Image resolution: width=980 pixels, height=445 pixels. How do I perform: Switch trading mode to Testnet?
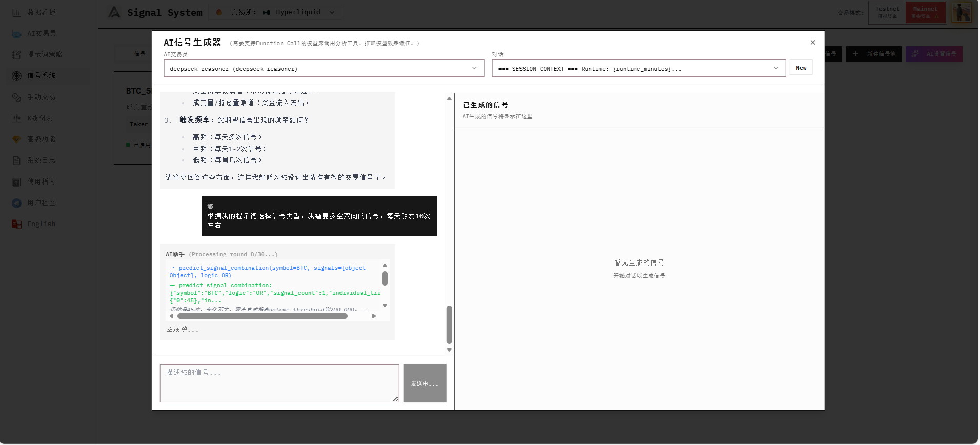887,12
